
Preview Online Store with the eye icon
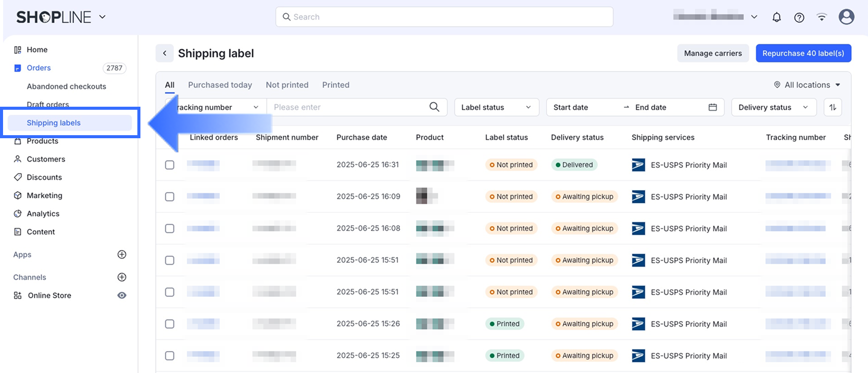122,296
